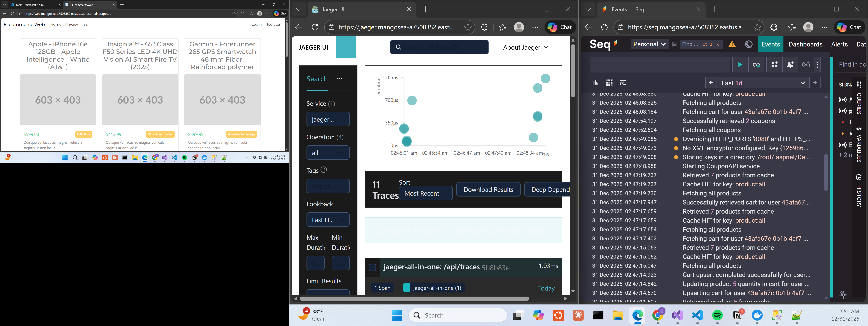Screen dimensions: 868x326
Task: Switch to the Dashboards tab in Seq
Action: (x=805, y=45)
